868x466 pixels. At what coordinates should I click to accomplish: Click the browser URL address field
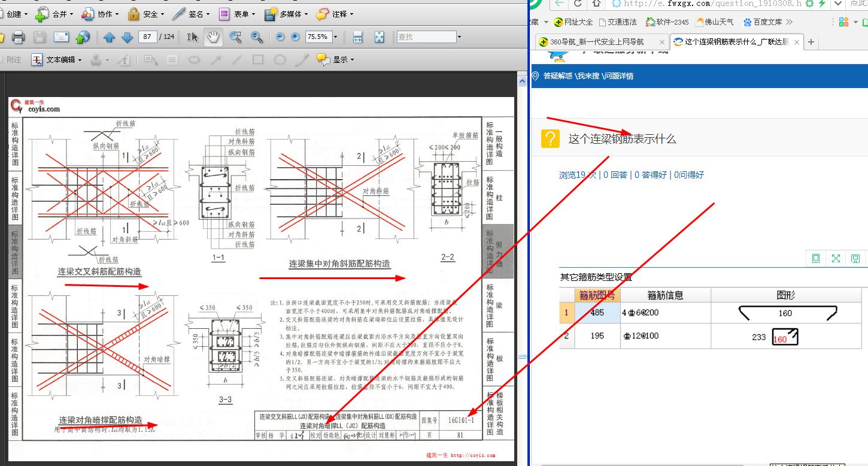click(713, 4)
